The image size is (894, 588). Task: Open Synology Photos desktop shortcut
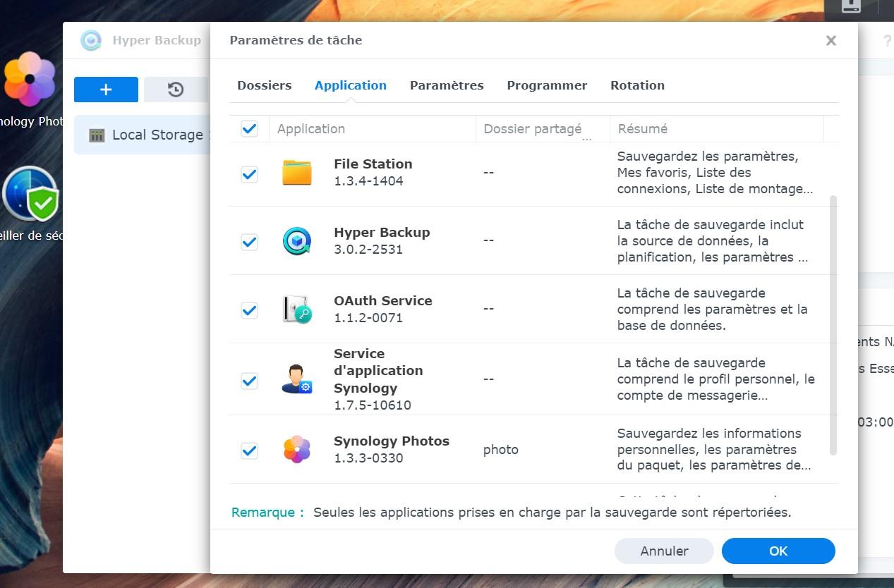click(30, 80)
